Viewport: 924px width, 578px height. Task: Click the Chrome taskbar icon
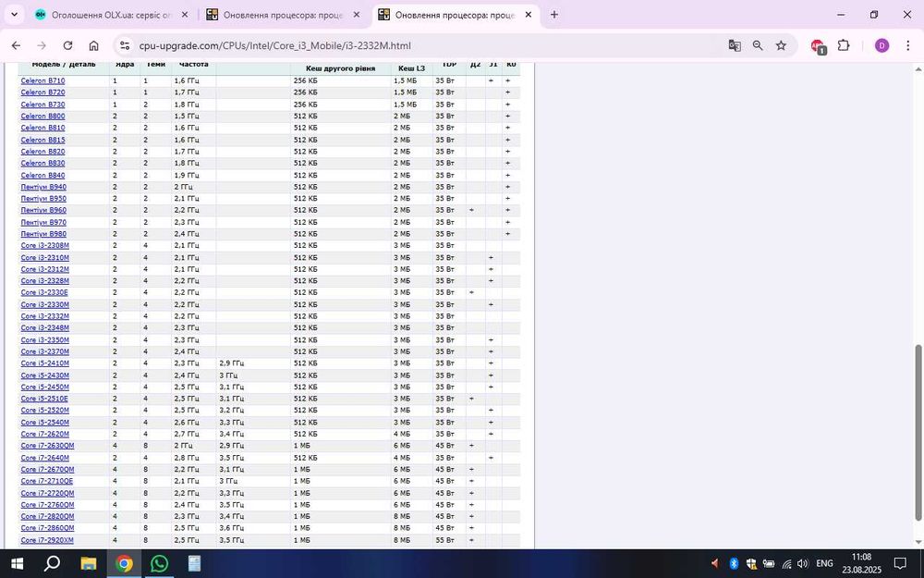point(124,564)
